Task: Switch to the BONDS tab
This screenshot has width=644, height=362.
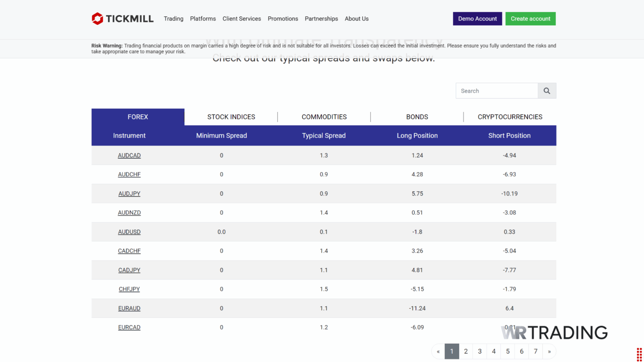Action: click(x=417, y=117)
